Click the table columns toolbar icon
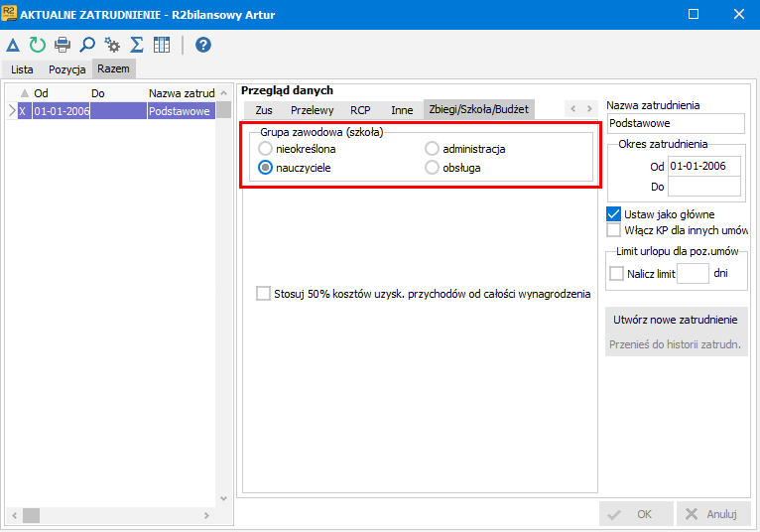The width and height of the screenshot is (760, 532). [x=162, y=45]
